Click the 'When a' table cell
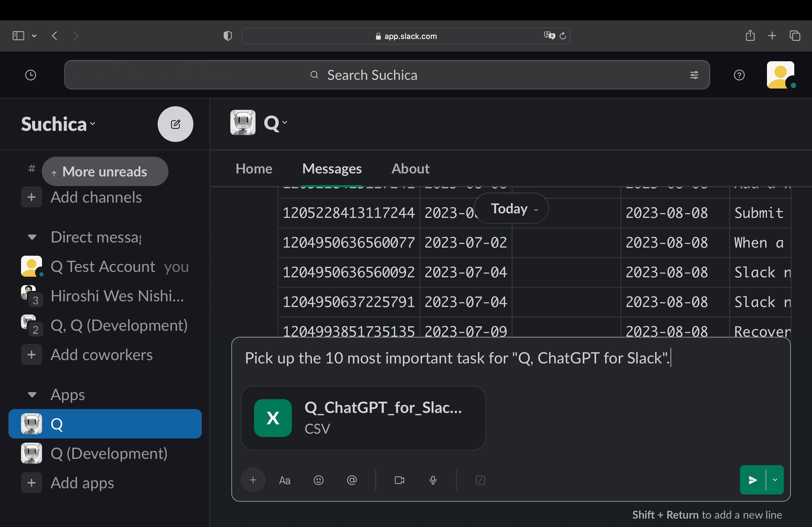The width and height of the screenshot is (812, 527). point(760,243)
